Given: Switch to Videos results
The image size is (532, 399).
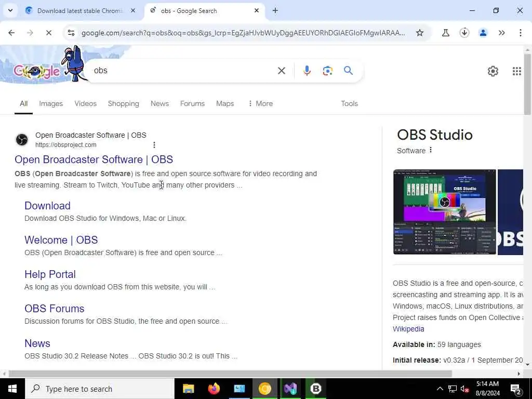Looking at the screenshot, I should (86, 103).
